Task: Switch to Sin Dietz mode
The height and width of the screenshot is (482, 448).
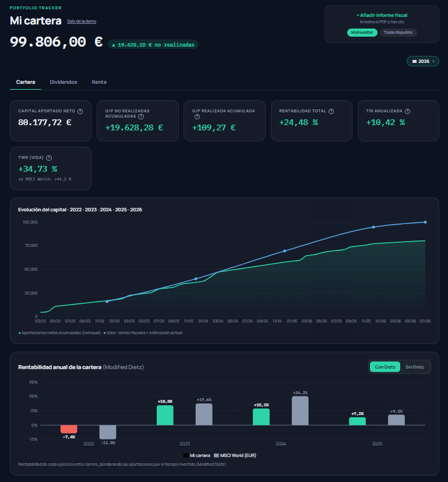Action: point(414,367)
